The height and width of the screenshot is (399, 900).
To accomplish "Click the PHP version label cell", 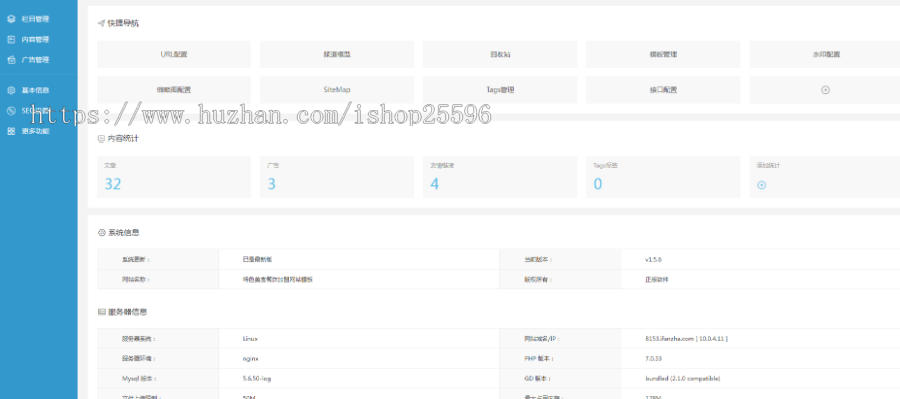I will coord(561,358).
